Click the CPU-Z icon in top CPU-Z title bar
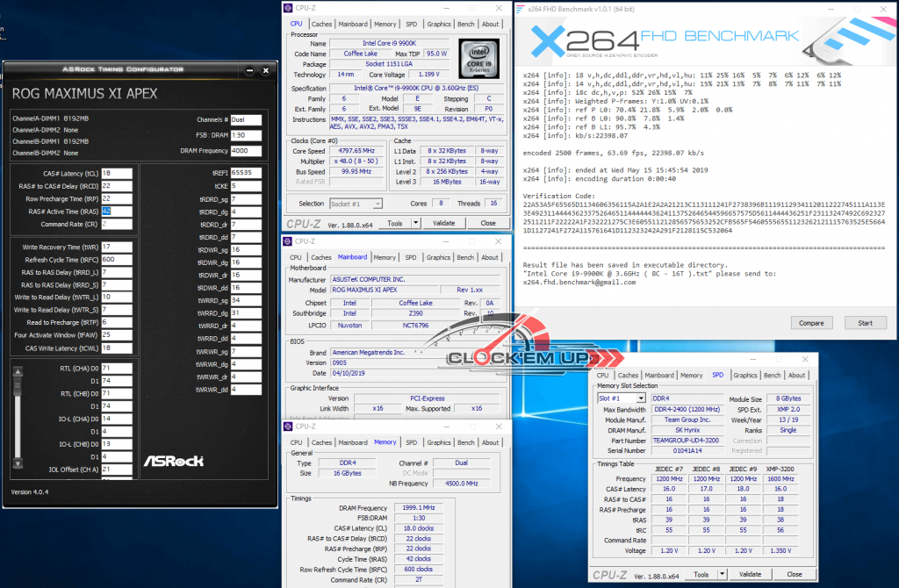Viewport: 899px width, 588px height. tap(288, 8)
